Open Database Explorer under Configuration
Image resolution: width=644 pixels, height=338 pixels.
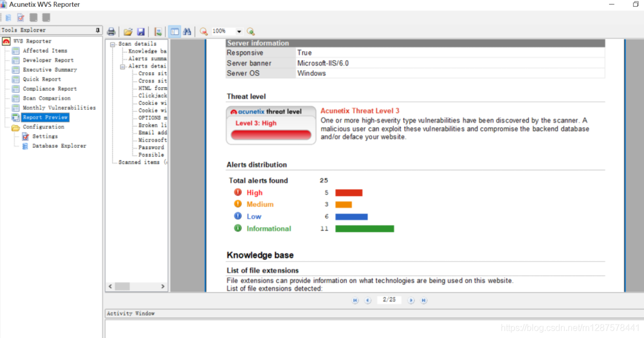[59, 146]
